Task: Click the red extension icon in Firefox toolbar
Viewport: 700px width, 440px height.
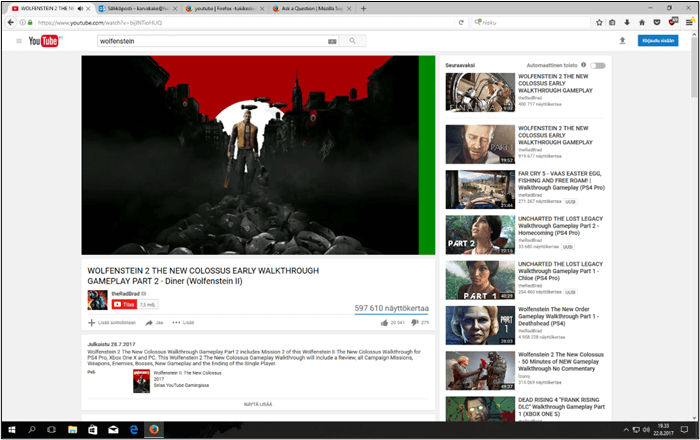Action: coord(673,21)
